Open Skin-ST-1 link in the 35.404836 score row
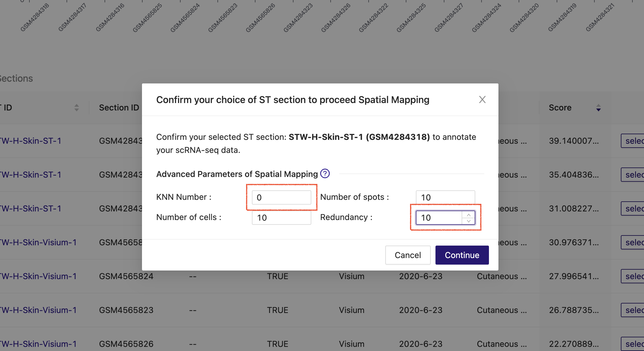The width and height of the screenshot is (644, 351). pyautogui.click(x=31, y=175)
